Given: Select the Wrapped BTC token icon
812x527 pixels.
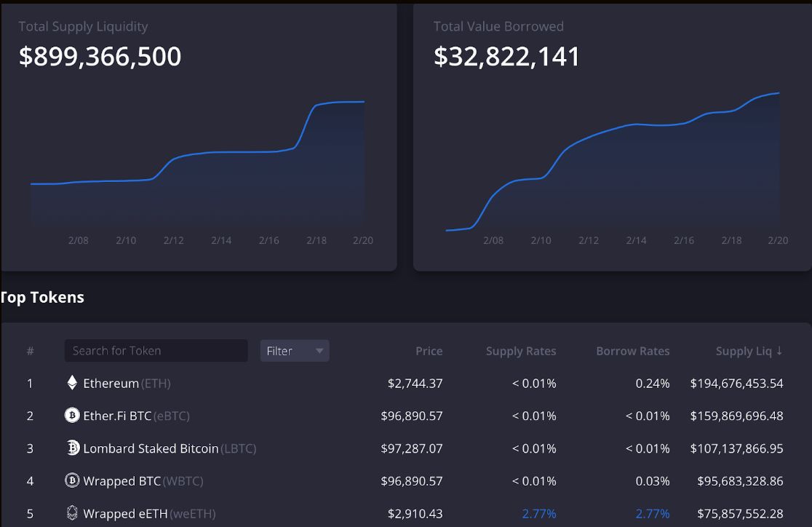Looking at the screenshot, I should (71, 481).
